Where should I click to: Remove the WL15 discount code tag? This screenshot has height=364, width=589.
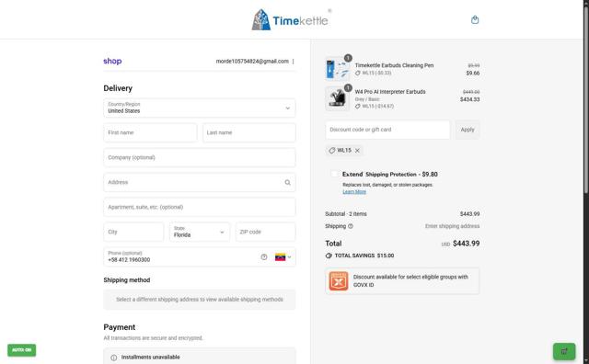coord(357,151)
